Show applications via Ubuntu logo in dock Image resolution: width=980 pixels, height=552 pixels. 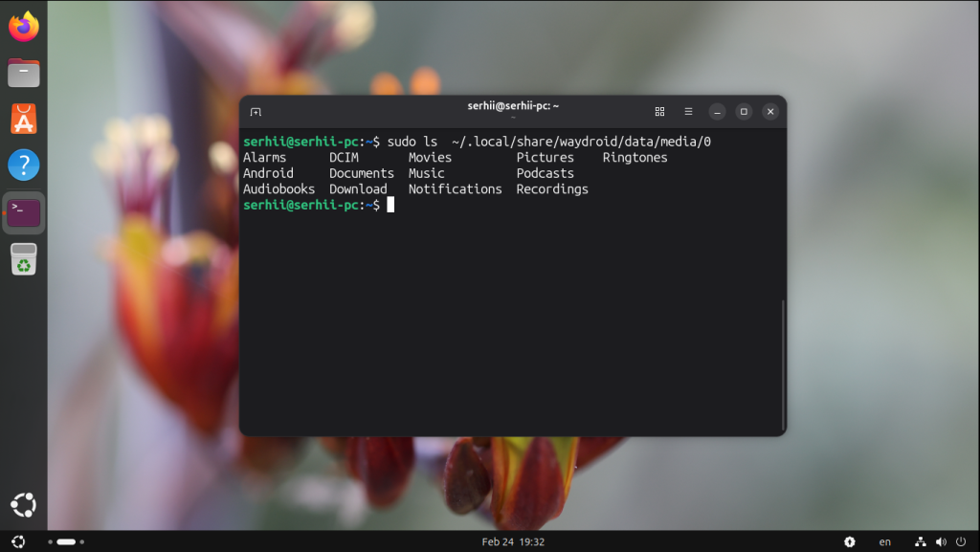pos(24,504)
